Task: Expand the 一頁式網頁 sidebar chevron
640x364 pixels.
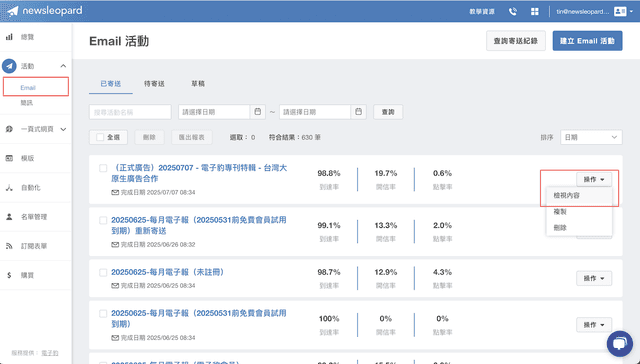Action: click(63, 129)
